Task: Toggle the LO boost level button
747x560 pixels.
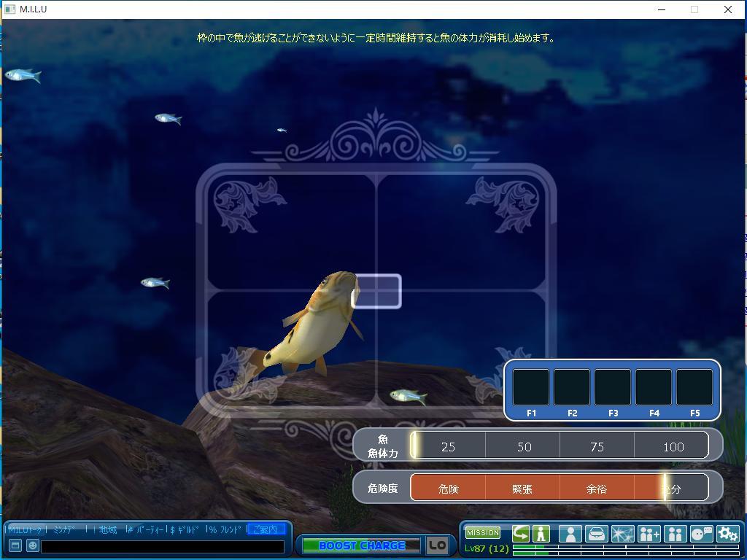Action: point(437,545)
